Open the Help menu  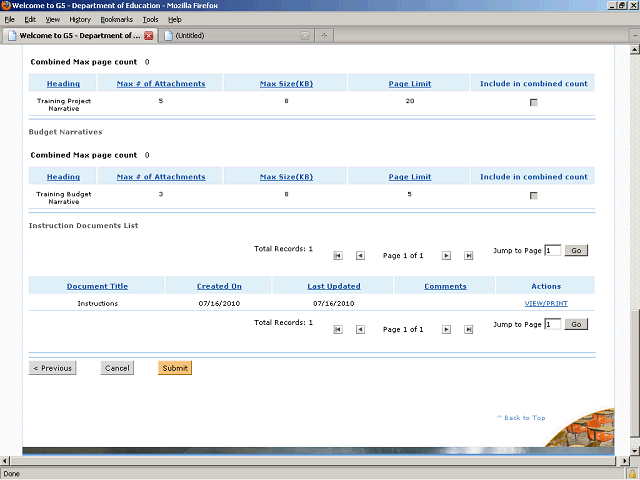point(175,19)
